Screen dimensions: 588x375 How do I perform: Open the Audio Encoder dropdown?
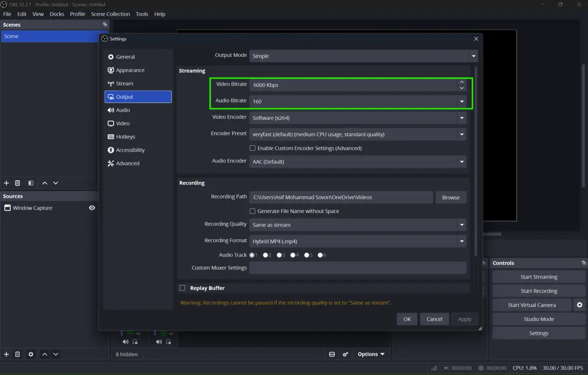(x=358, y=162)
